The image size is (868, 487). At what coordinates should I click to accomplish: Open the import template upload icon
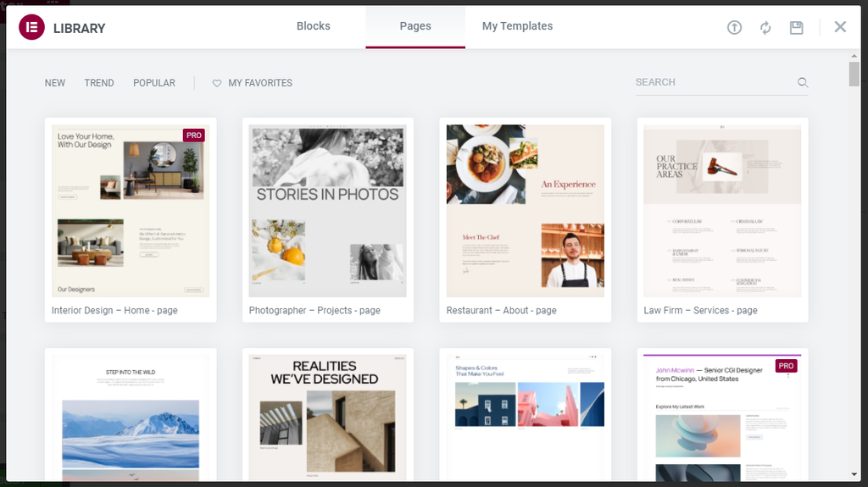click(734, 27)
